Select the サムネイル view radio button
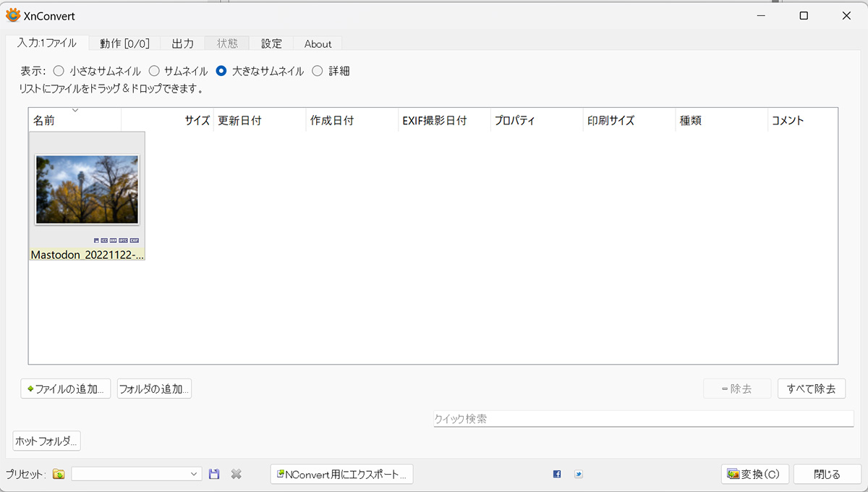The width and height of the screenshot is (868, 492). point(154,71)
